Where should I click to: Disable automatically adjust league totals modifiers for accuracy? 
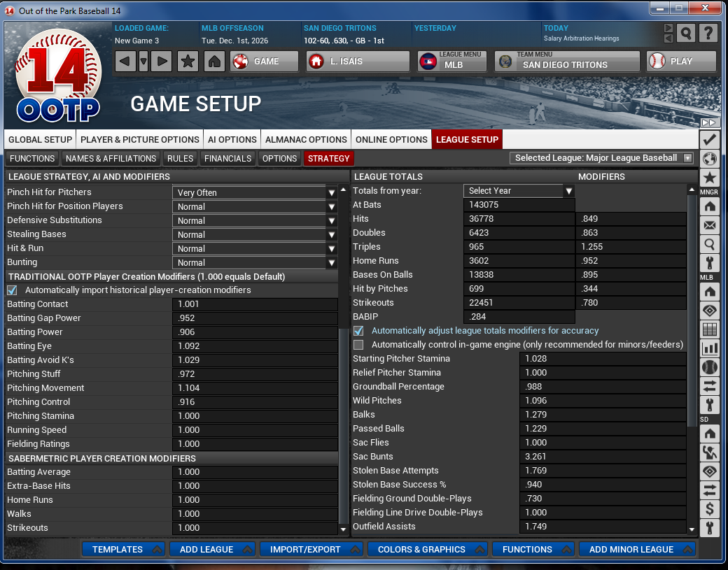tap(359, 330)
